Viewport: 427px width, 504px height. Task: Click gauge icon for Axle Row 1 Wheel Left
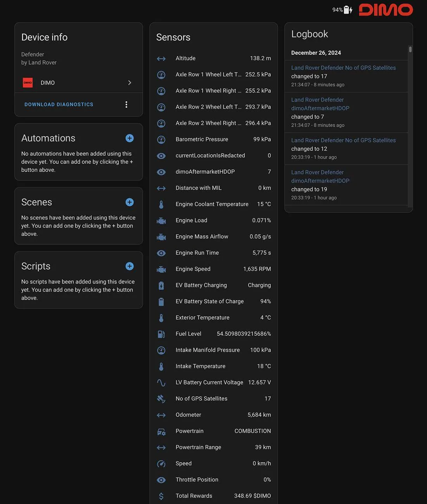161,75
